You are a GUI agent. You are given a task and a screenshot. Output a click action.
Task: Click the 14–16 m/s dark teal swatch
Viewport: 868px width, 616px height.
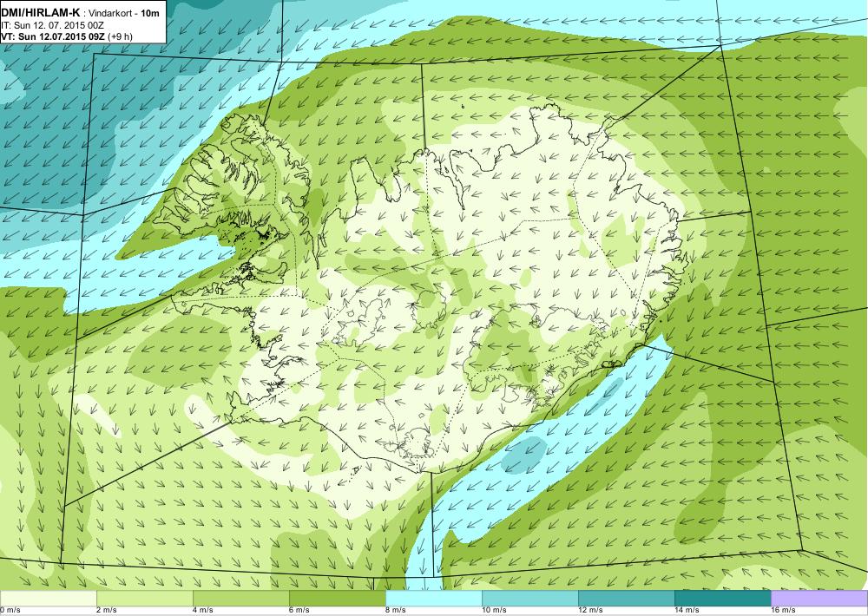(x=723, y=599)
